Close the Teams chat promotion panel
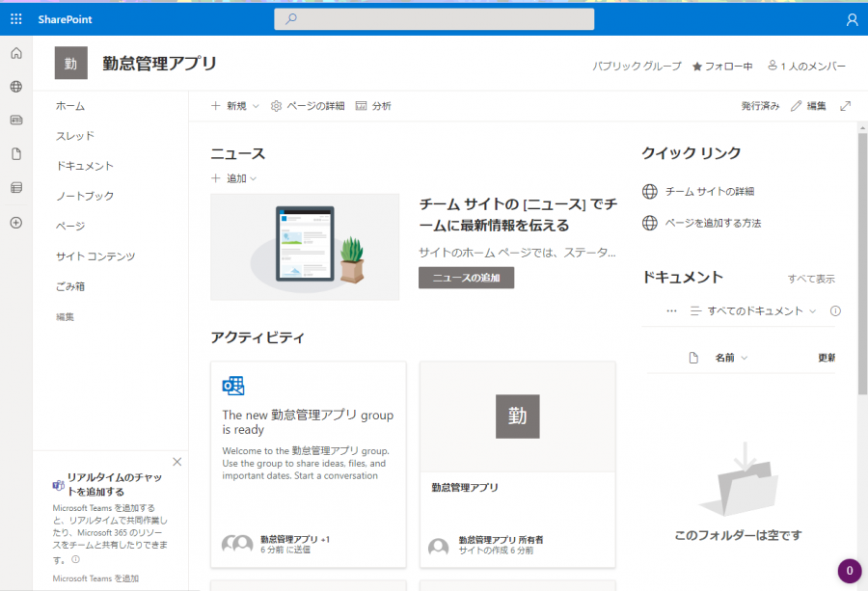The image size is (868, 591). [x=176, y=462]
